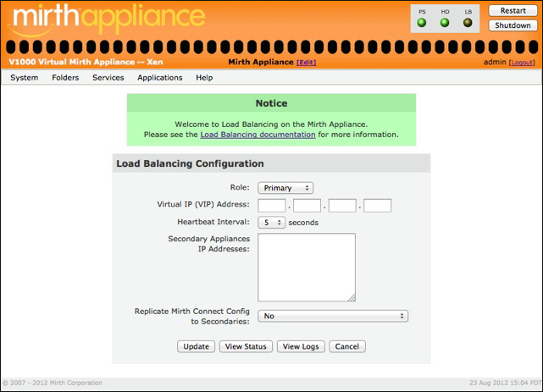
Task: Open the Folders menu
Action: point(65,78)
